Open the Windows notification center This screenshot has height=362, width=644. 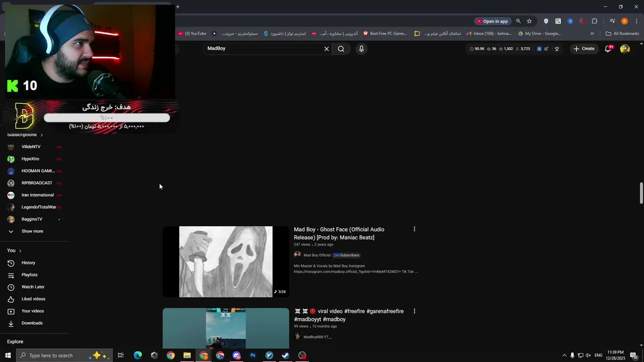(x=634, y=355)
